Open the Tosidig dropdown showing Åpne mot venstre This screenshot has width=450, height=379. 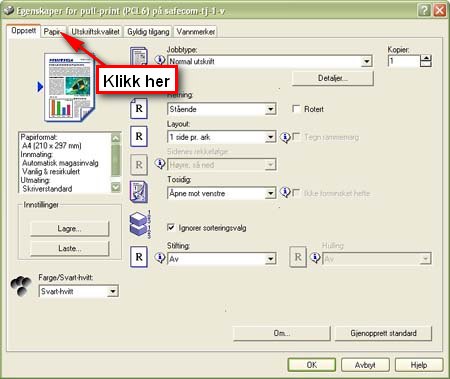(x=221, y=193)
